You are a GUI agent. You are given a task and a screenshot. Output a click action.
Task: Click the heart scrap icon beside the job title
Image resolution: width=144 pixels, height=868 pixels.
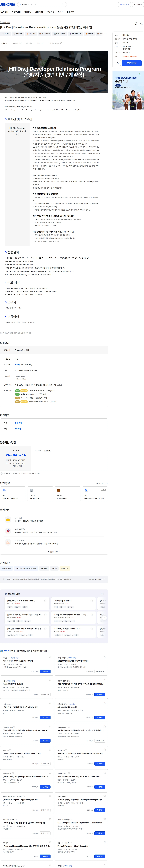[x=136, y=24]
